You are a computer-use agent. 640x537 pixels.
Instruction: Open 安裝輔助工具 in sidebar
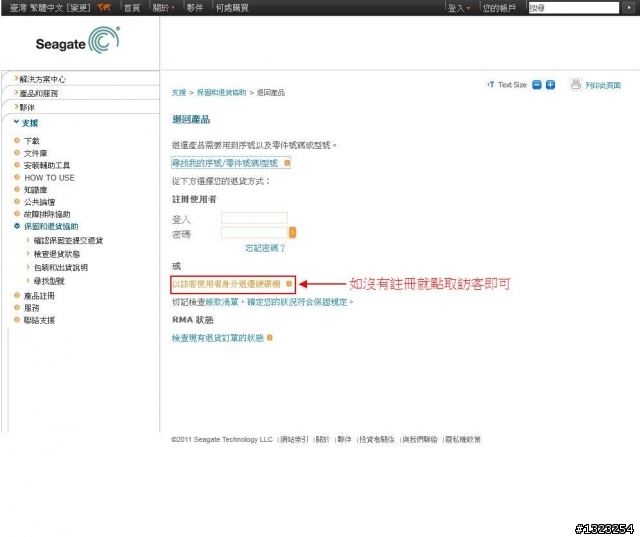click(47, 165)
